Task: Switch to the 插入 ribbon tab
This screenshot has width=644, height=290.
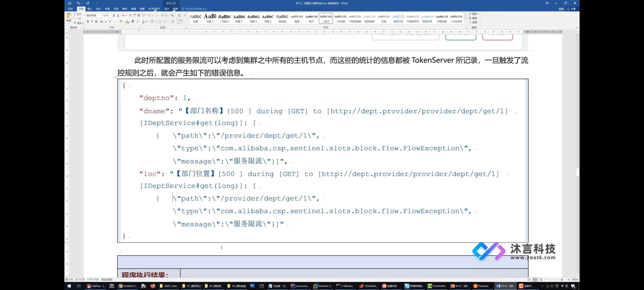Action: 90,9
